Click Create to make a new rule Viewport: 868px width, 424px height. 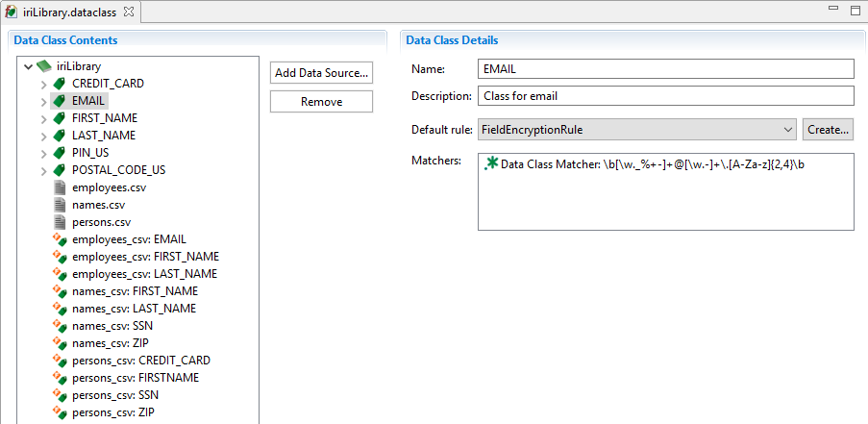[x=828, y=130]
